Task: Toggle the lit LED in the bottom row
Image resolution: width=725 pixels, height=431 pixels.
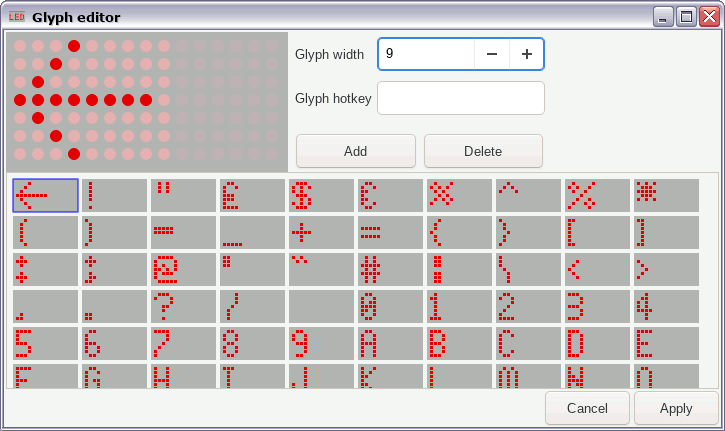Action: click(74, 154)
